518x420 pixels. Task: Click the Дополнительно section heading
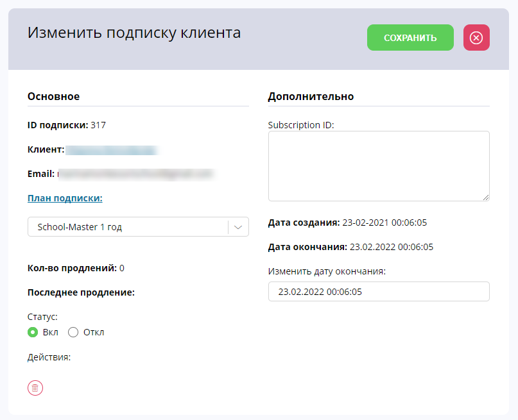coord(311,96)
